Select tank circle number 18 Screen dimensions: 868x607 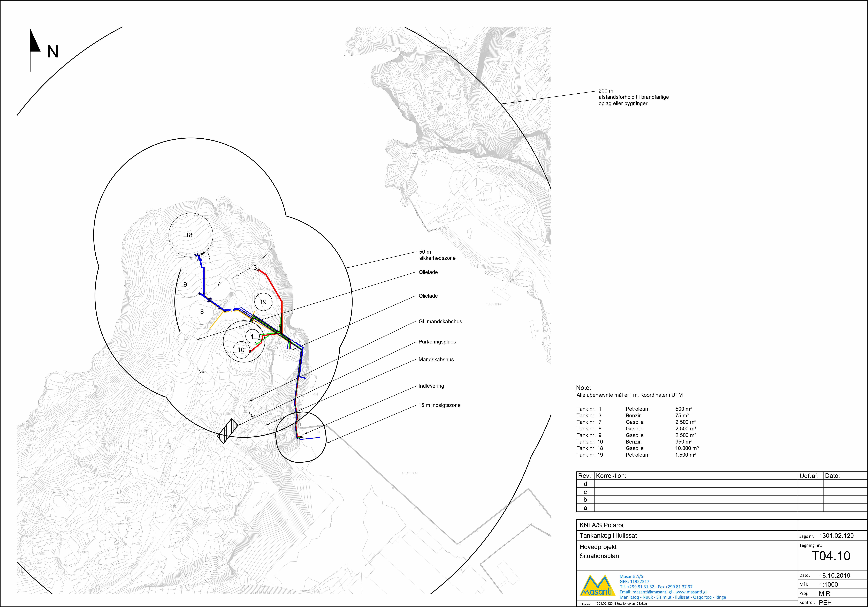191,235
